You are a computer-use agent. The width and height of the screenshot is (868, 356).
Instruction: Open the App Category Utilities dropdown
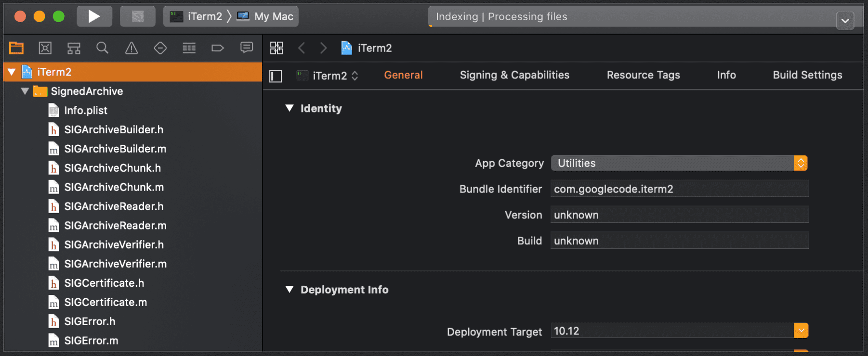(679, 163)
